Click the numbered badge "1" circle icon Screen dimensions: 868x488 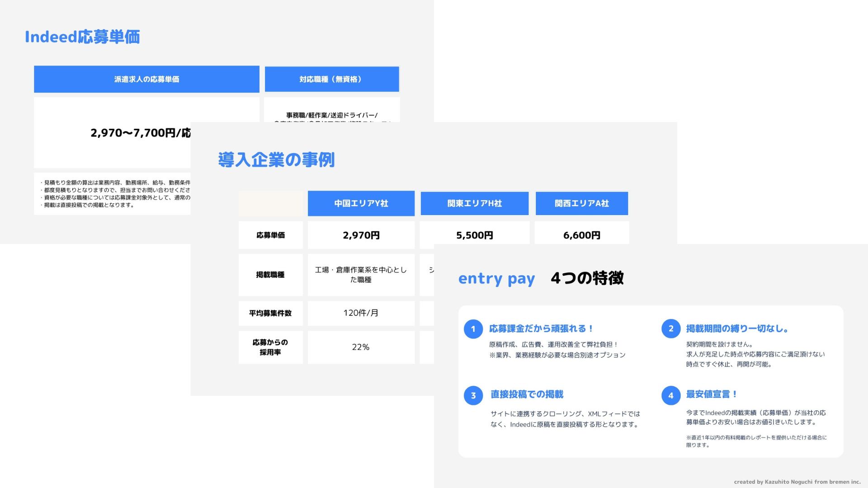(x=473, y=329)
